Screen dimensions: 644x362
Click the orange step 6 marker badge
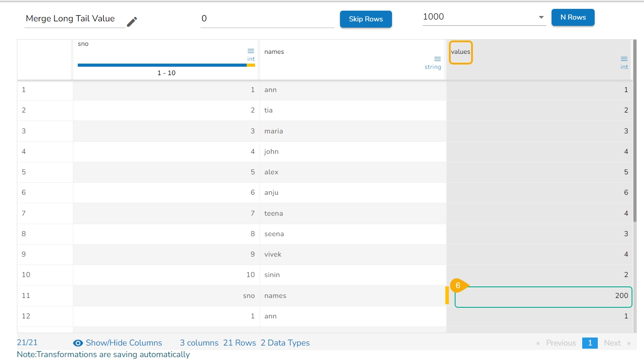pos(458,286)
